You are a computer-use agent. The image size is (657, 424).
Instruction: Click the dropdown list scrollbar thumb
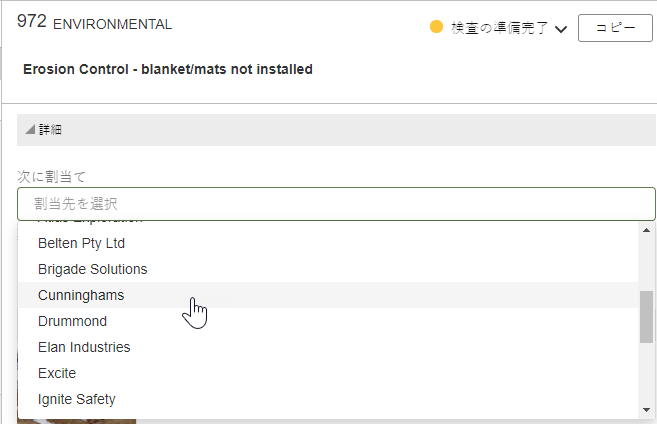pos(646,317)
